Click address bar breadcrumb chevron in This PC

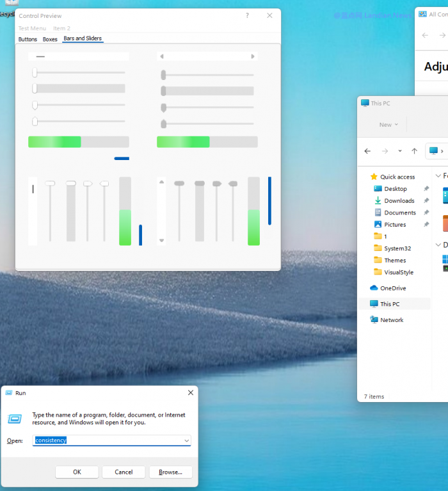tap(442, 151)
